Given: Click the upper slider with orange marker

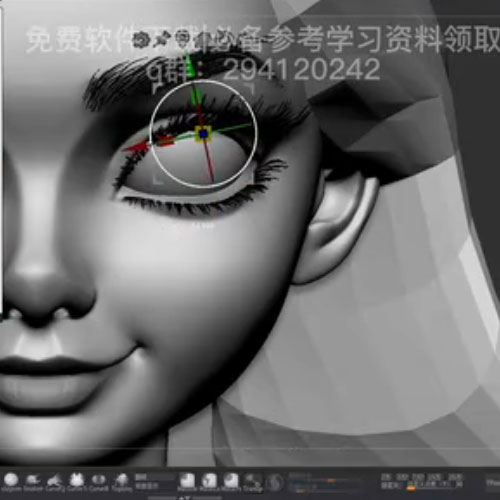Looking at the screenshot, I should (325, 480).
